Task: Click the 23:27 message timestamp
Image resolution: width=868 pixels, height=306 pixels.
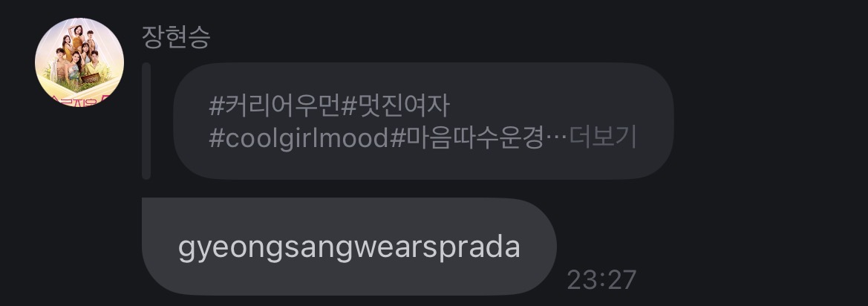Action: click(601, 281)
